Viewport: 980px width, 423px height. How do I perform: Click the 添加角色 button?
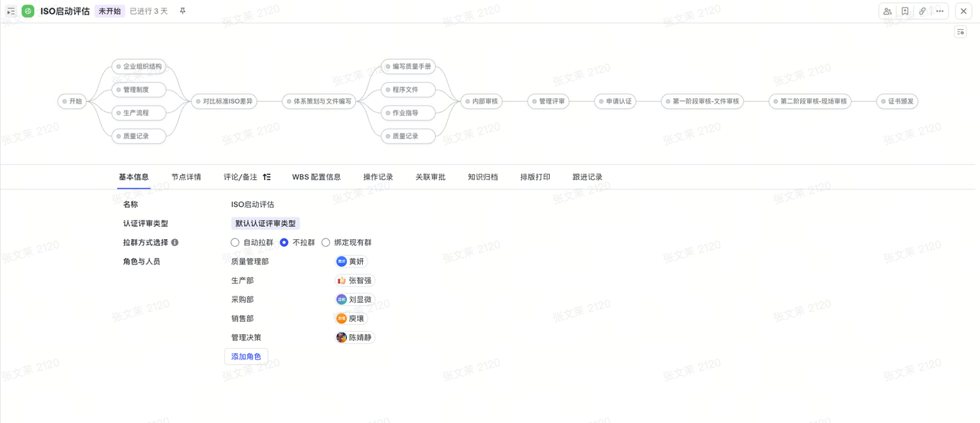pyautogui.click(x=246, y=356)
